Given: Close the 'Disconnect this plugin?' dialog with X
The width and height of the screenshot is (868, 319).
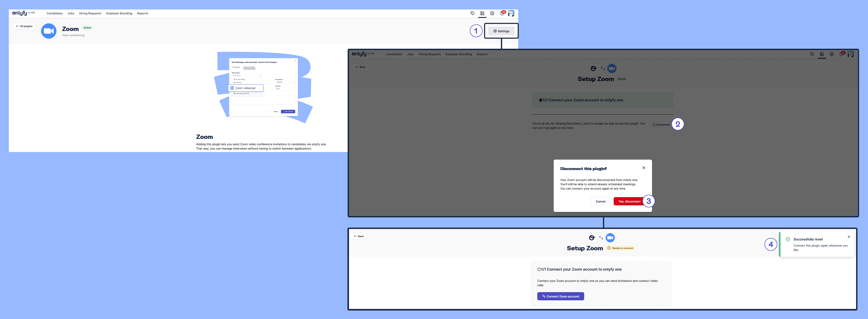Looking at the screenshot, I should click(x=644, y=168).
